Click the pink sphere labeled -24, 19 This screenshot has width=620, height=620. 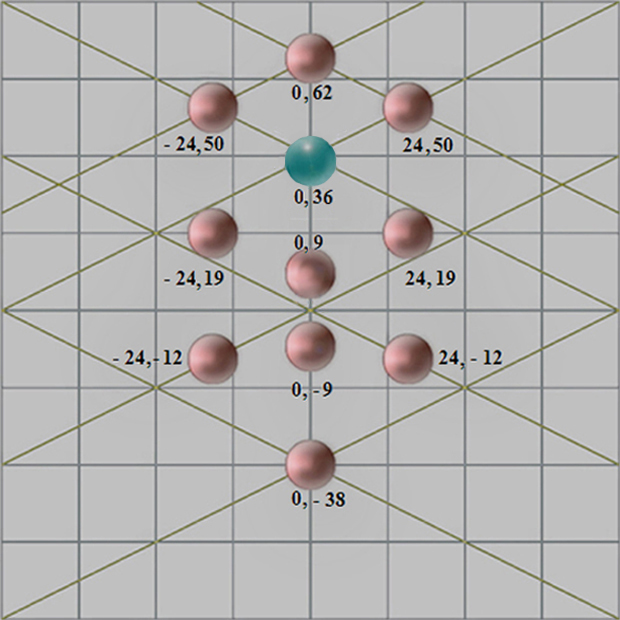click(212, 233)
